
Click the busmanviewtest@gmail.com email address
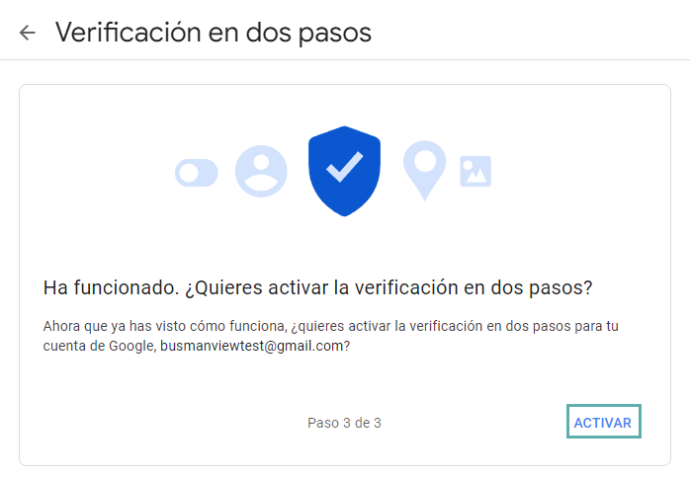(x=251, y=346)
